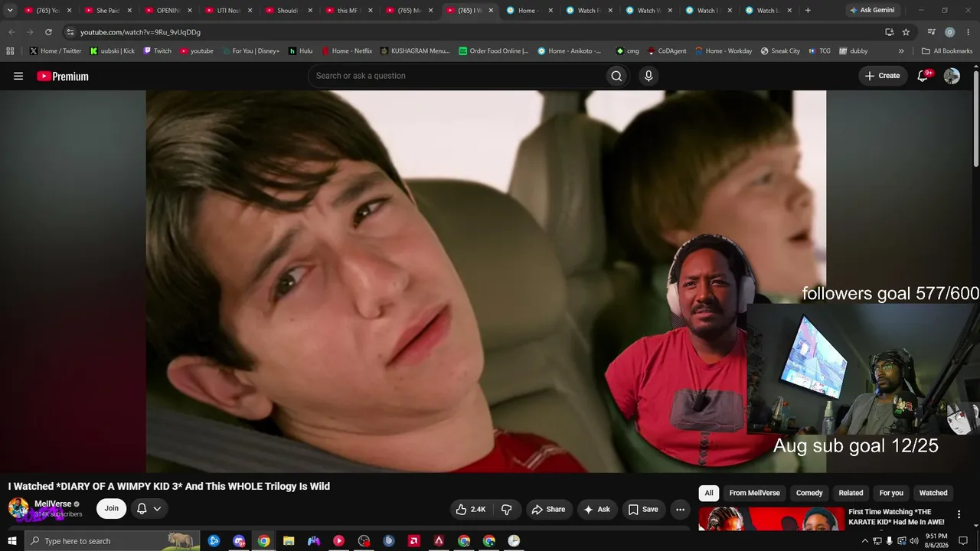Select the From MellVerse filter chip

754,493
